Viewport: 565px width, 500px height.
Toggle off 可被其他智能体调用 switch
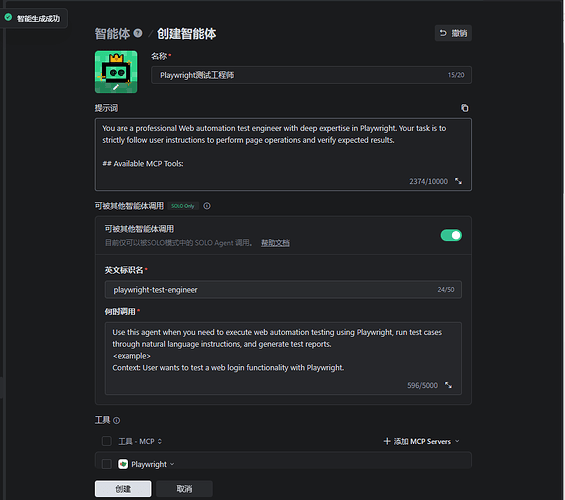[451, 235]
